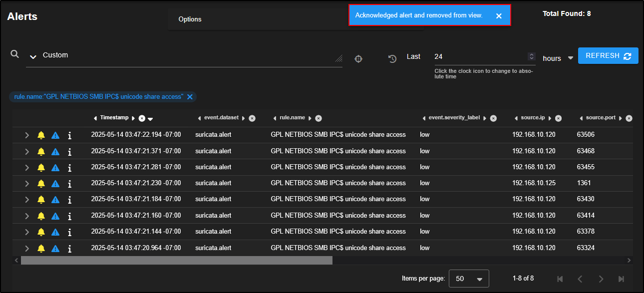
Task: Move the source.ip column left
Action: tap(516, 118)
